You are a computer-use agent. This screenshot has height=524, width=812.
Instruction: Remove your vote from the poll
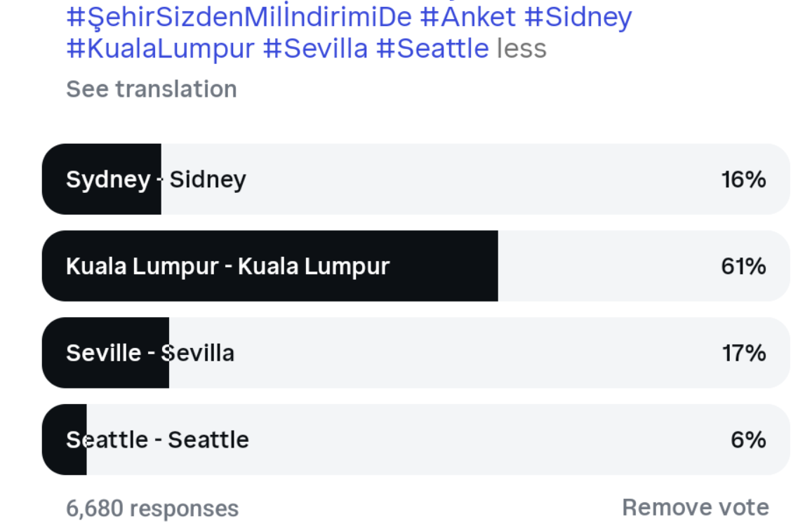695,507
